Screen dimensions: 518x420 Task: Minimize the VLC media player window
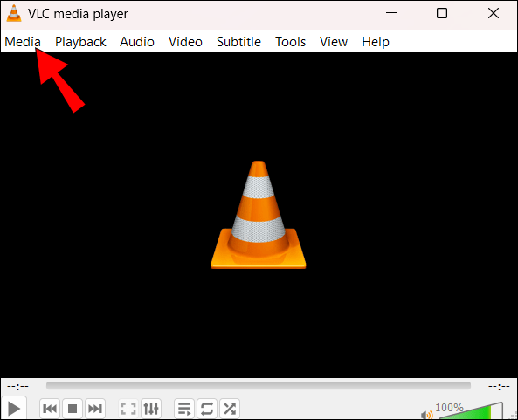coord(391,13)
